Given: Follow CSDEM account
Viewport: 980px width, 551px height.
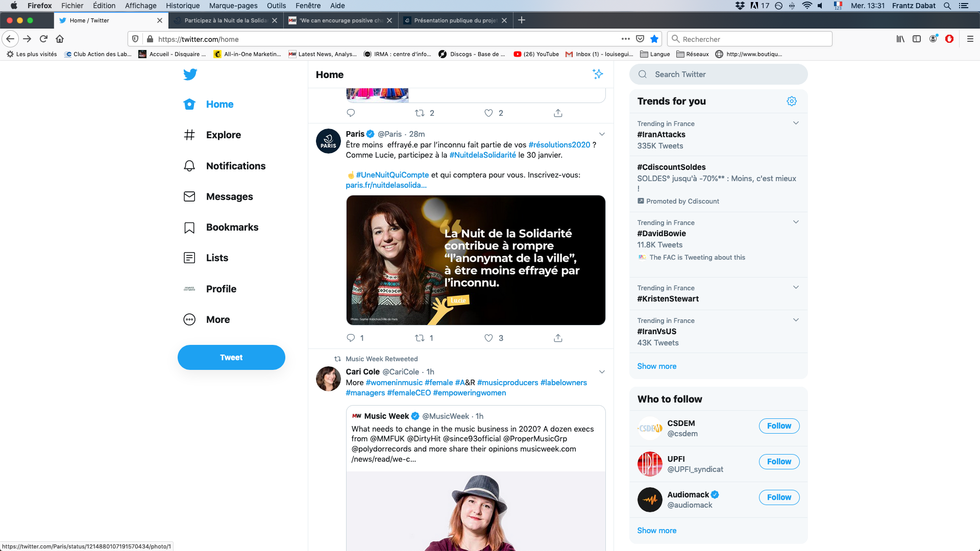Looking at the screenshot, I should pyautogui.click(x=779, y=426).
